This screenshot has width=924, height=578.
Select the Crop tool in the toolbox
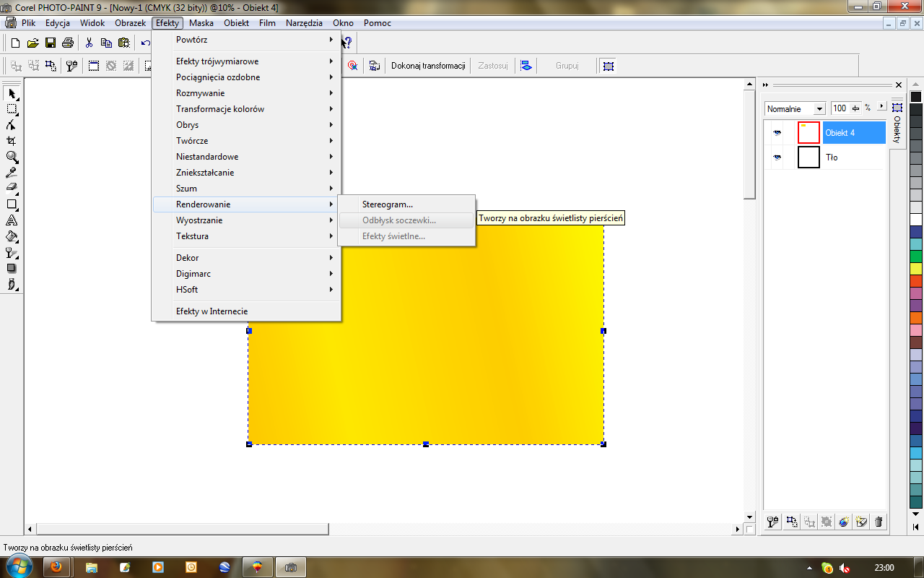click(12, 141)
